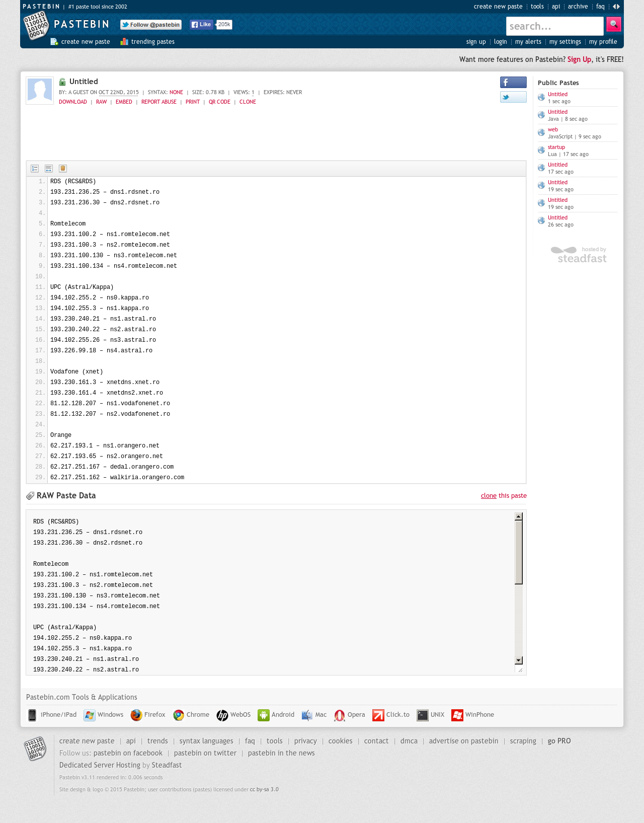The height and width of the screenshot is (823, 644).
Task: Click the pink search magnifier button
Action: (x=614, y=24)
